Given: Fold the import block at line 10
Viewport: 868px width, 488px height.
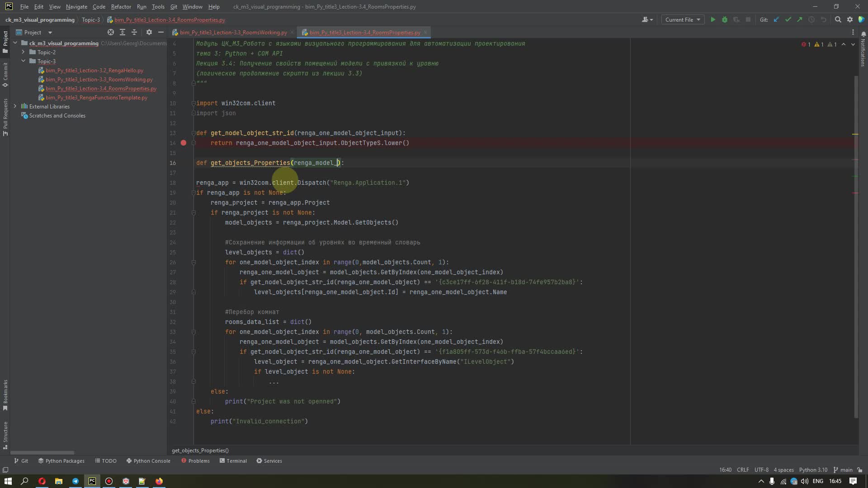Looking at the screenshot, I should pyautogui.click(x=193, y=103).
